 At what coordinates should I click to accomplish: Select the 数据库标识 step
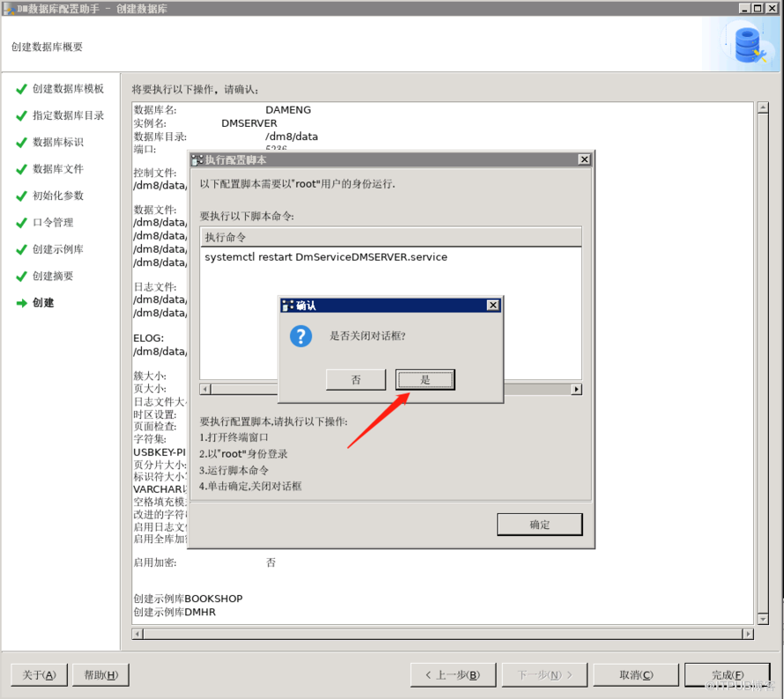pyautogui.click(x=58, y=143)
